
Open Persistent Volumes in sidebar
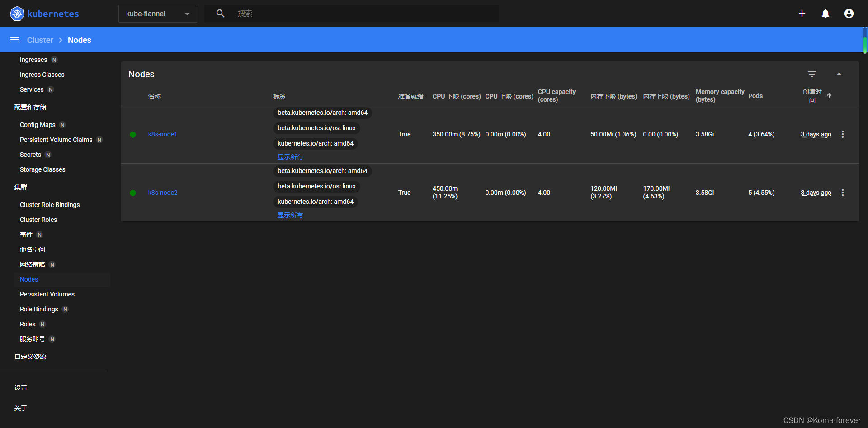(x=47, y=294)
